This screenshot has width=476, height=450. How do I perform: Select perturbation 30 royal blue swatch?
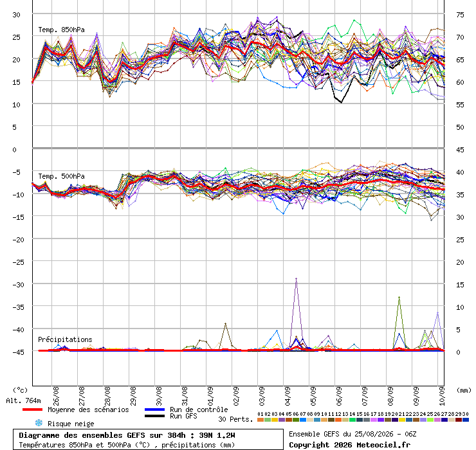pos(466,420)
